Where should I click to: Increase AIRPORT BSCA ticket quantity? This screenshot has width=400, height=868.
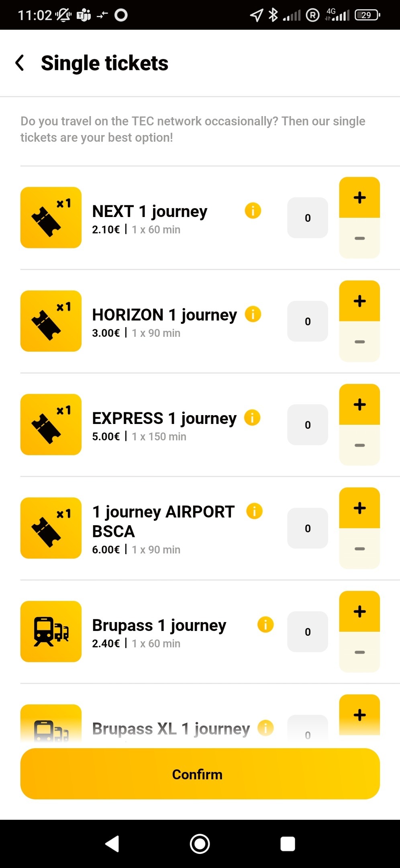coord(359,508)
